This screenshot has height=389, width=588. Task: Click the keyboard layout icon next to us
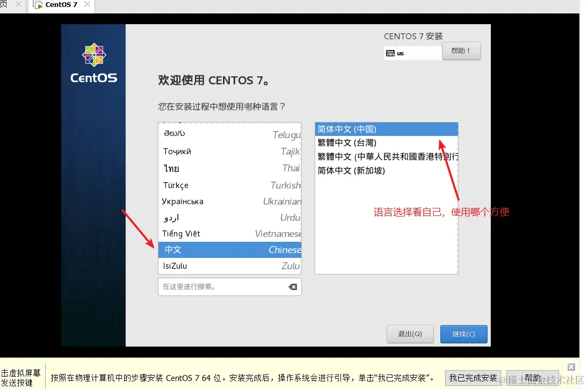[390, 53]
